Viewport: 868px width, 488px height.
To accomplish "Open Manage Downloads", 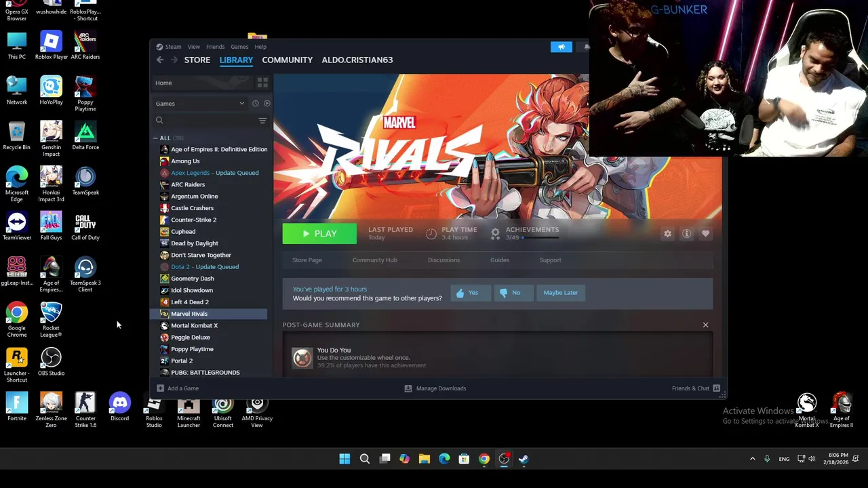I will tap(435, 388).
